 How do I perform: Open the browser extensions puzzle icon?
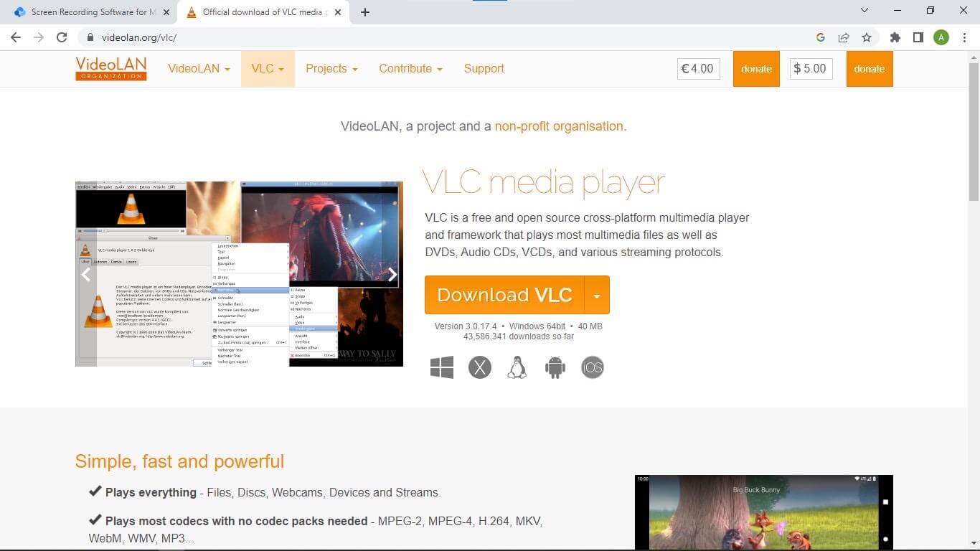click(x=895, y=37)
